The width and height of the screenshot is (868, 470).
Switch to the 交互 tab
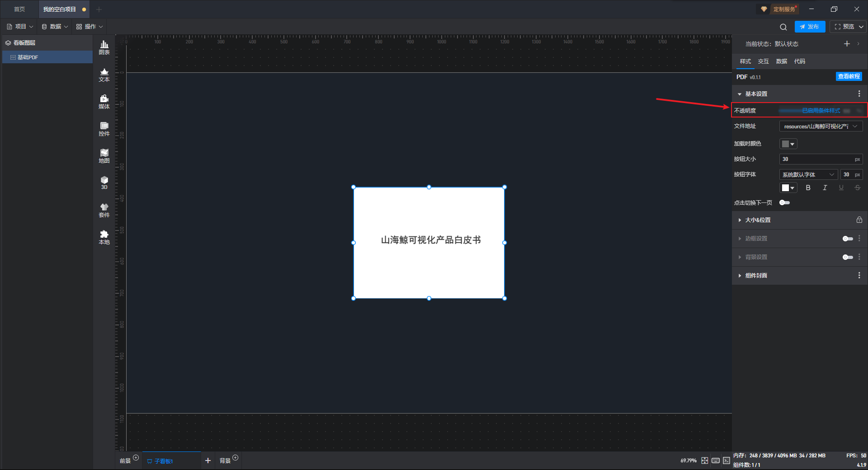tap(763, 61)
